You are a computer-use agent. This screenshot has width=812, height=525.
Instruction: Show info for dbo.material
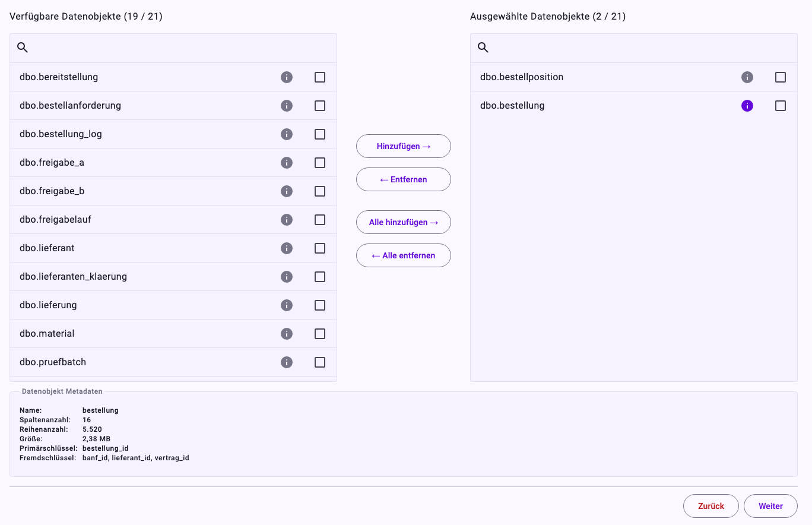pyautogui.click(x=287, y=334)
